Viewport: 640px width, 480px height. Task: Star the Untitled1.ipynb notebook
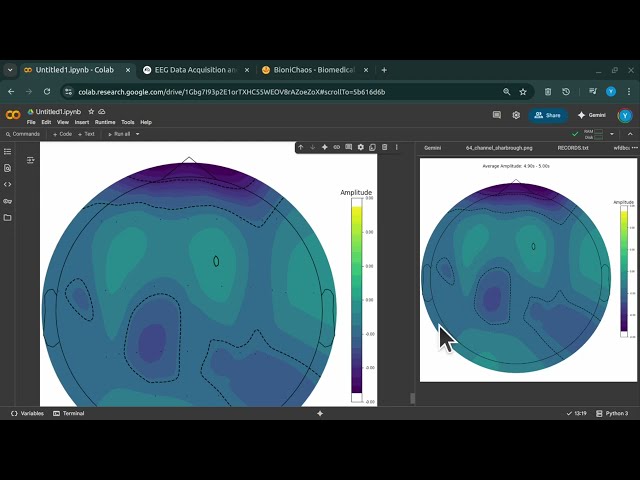click(91, 111)
